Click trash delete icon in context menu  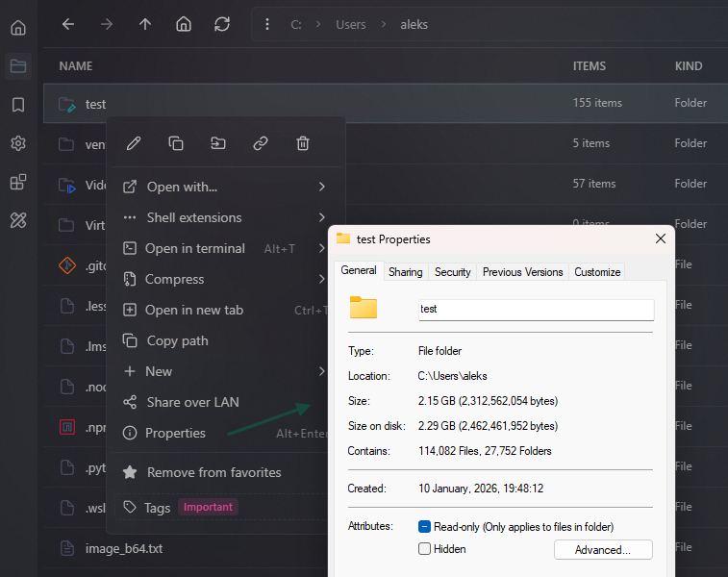coord(303,143)
